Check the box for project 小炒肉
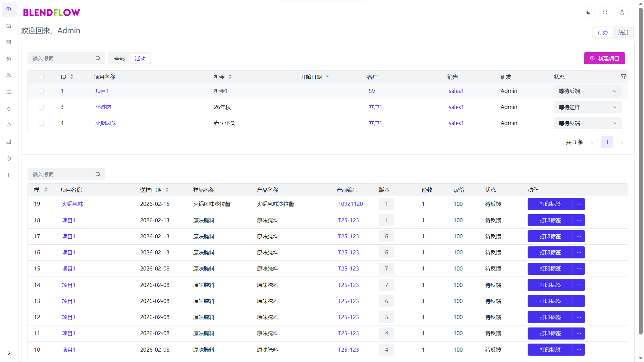644x362 pixels. click(41, 107)
